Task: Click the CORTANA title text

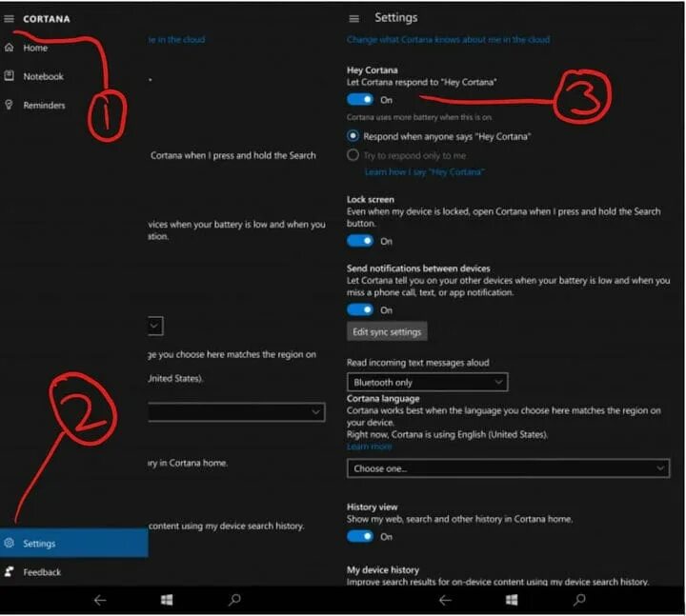Action: point(47,19)
